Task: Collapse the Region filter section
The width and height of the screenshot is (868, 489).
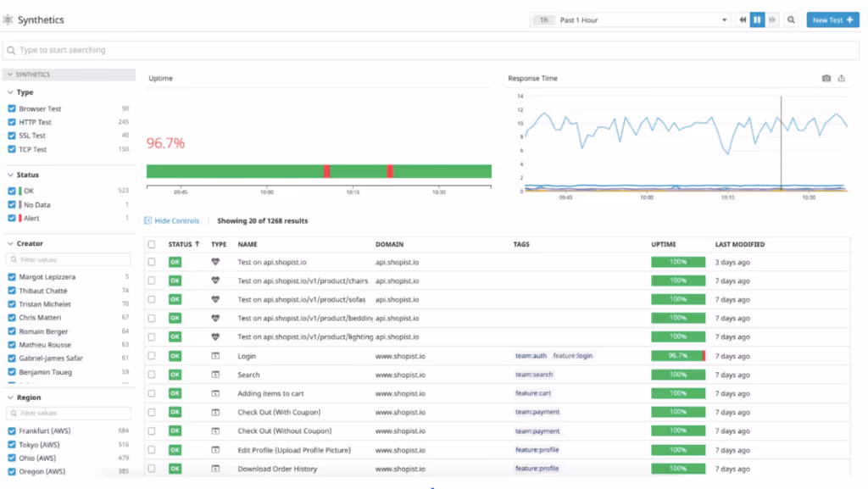Action: click(x=12, y=397)
